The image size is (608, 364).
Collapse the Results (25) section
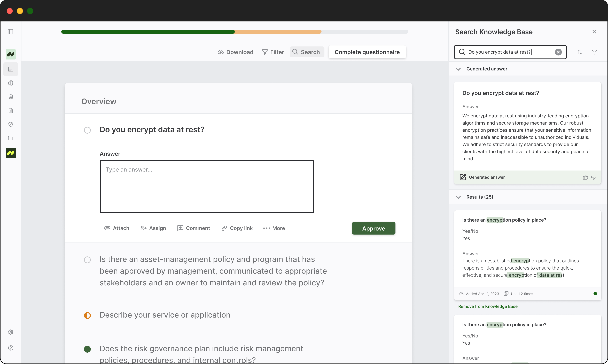458,197
